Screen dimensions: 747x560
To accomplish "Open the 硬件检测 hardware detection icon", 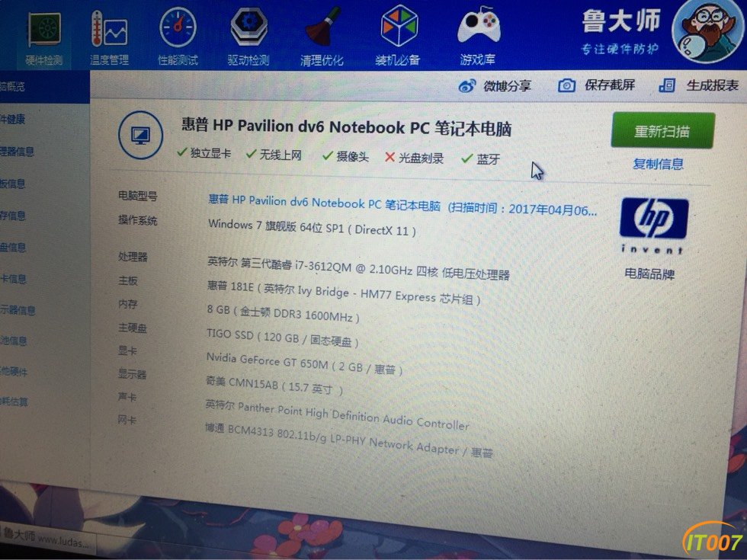I will point(44,30).
